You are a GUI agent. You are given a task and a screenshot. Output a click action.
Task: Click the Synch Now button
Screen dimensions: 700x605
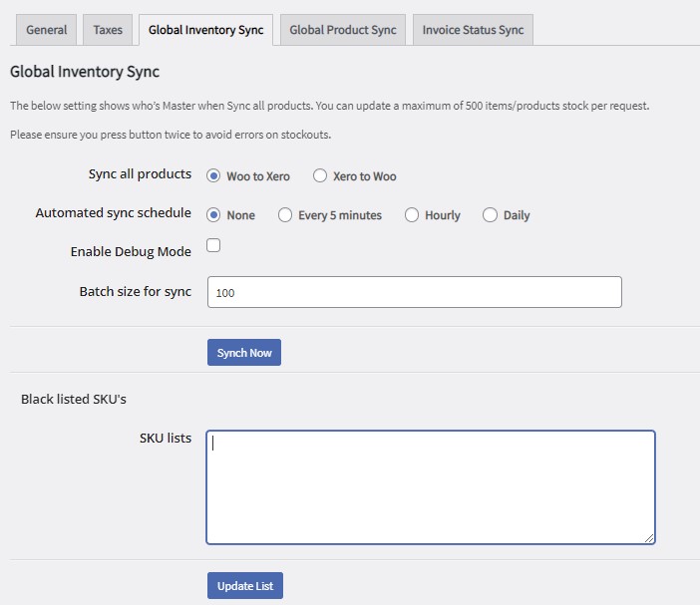click(x=244, y=353)
